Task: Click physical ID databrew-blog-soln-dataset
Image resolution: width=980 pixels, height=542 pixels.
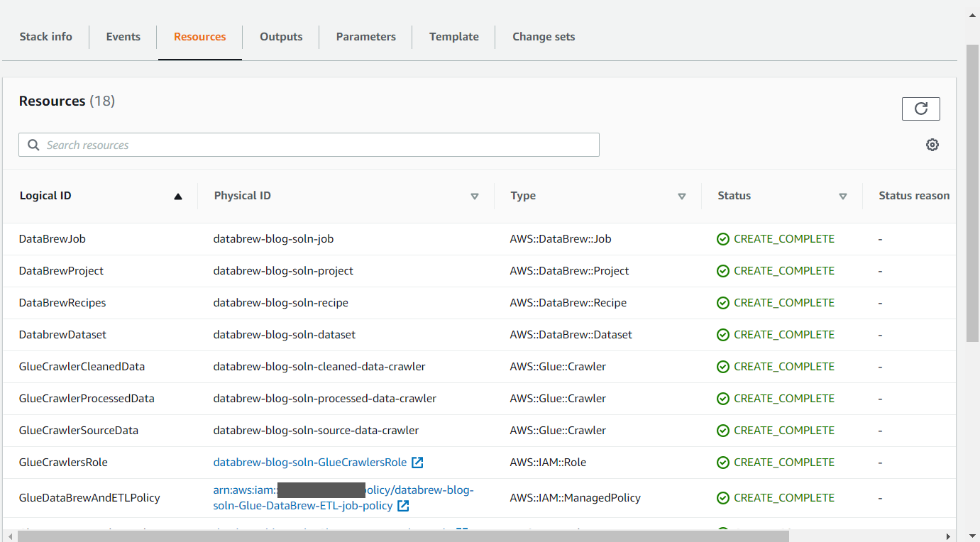Action: click(285, 335)
